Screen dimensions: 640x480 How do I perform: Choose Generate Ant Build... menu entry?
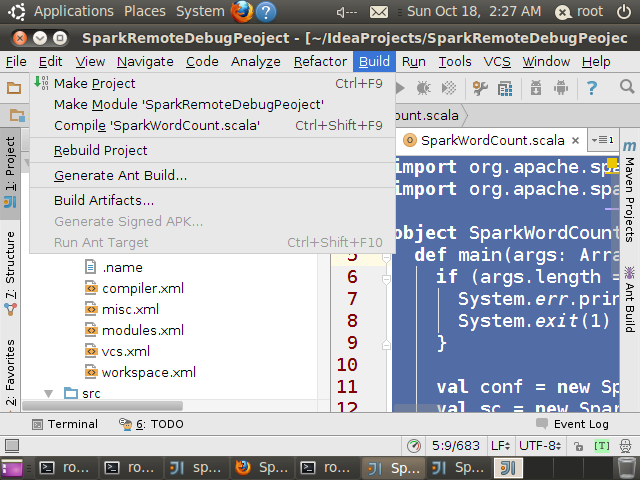tap(212, 176)
